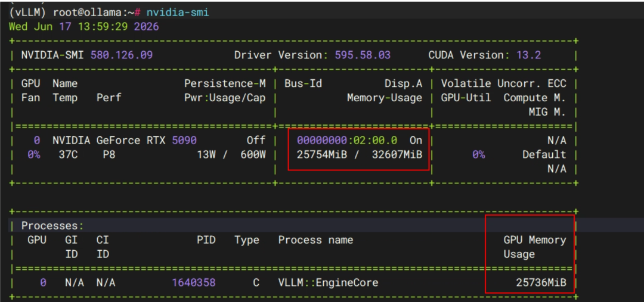The image size is (644, 302).
Task: Click the Bus-Id column header
Action: 303,84
